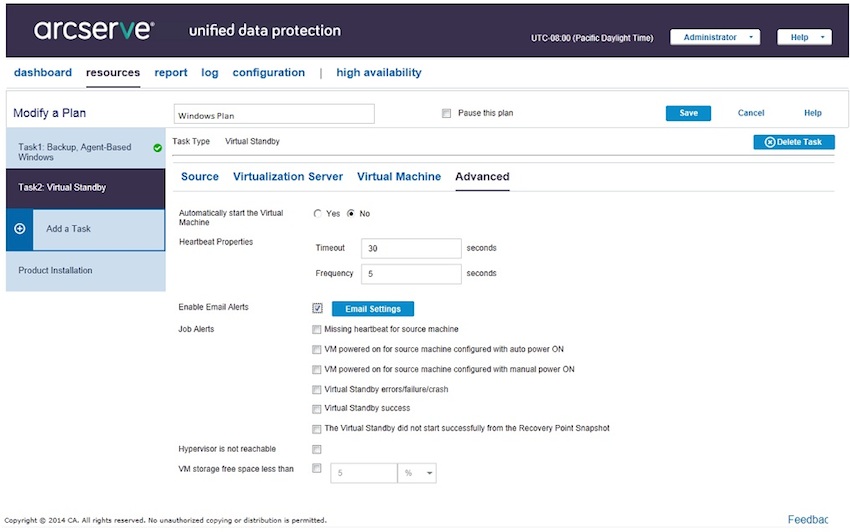This screenshot has width=850, height=532.
Task: Select Task1: Backup, Agent-Based Windows
Action: tap(86, 148)
